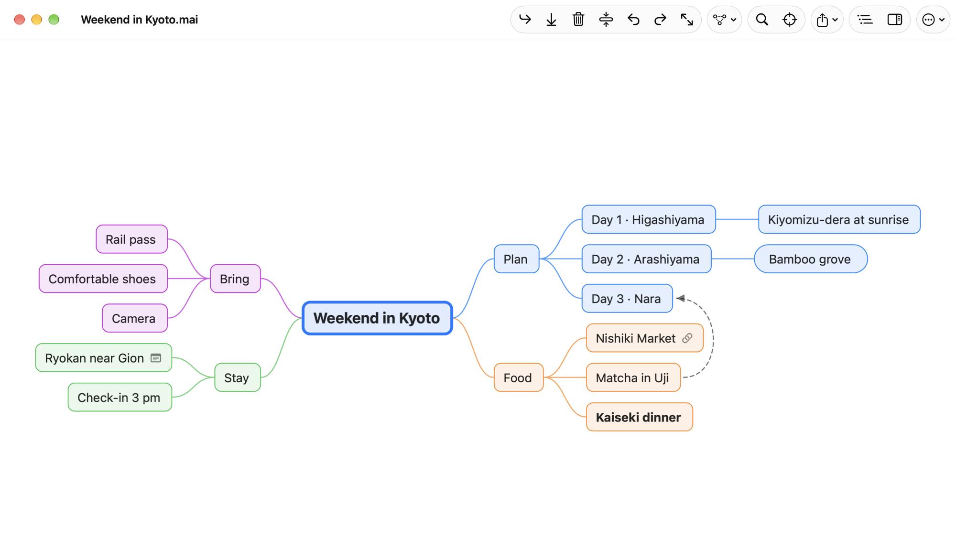The image size is (956, 560).
Task: Select the Bring node
Action: [235, 279]
